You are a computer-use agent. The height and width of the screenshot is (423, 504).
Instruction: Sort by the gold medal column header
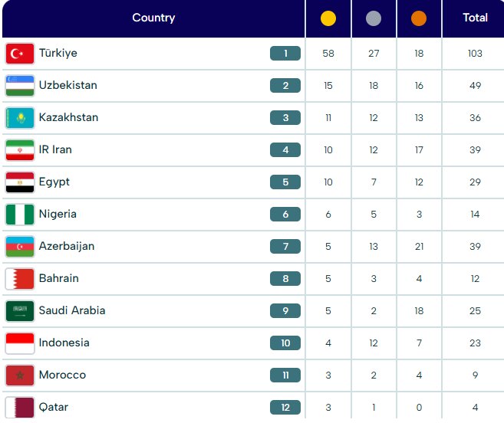(x=328, y=18)
